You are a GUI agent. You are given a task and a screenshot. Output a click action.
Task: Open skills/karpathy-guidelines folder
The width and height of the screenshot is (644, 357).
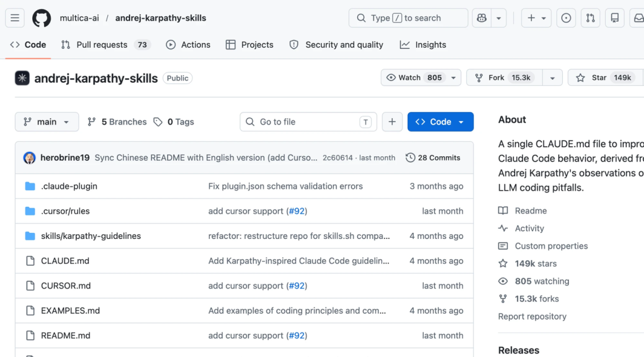91,236
